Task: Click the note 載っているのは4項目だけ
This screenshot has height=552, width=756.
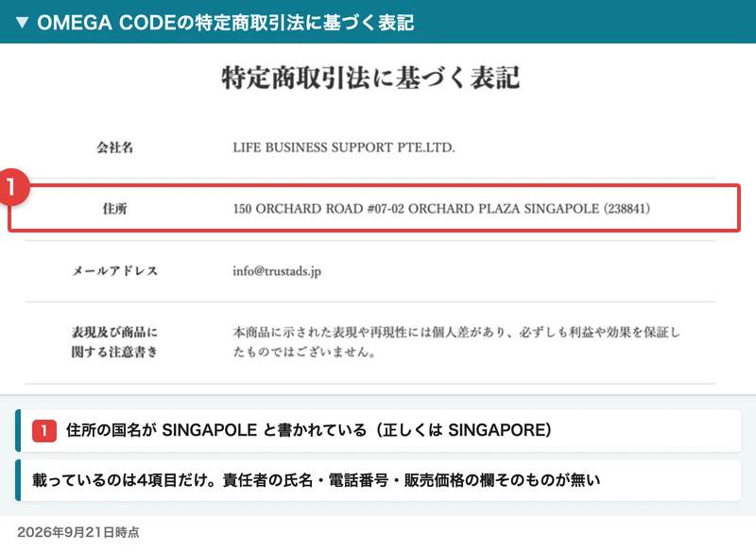Action: 378,480
